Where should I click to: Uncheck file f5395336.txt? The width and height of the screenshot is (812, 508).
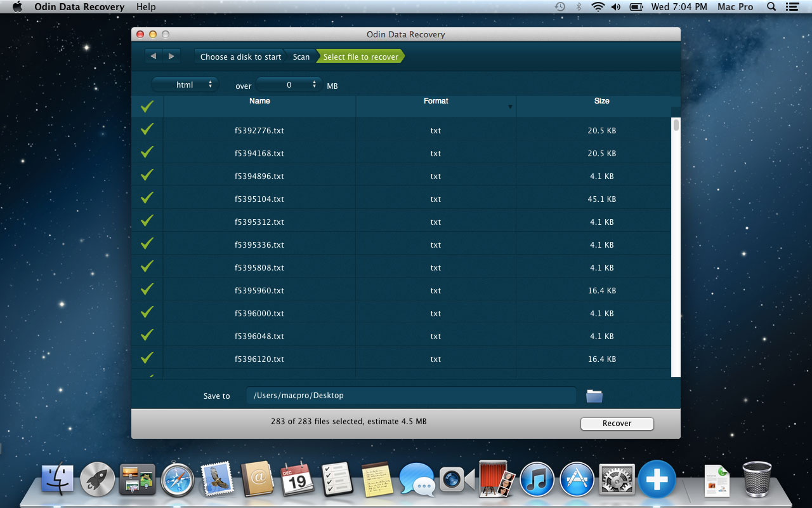click(x=147, y=244)
